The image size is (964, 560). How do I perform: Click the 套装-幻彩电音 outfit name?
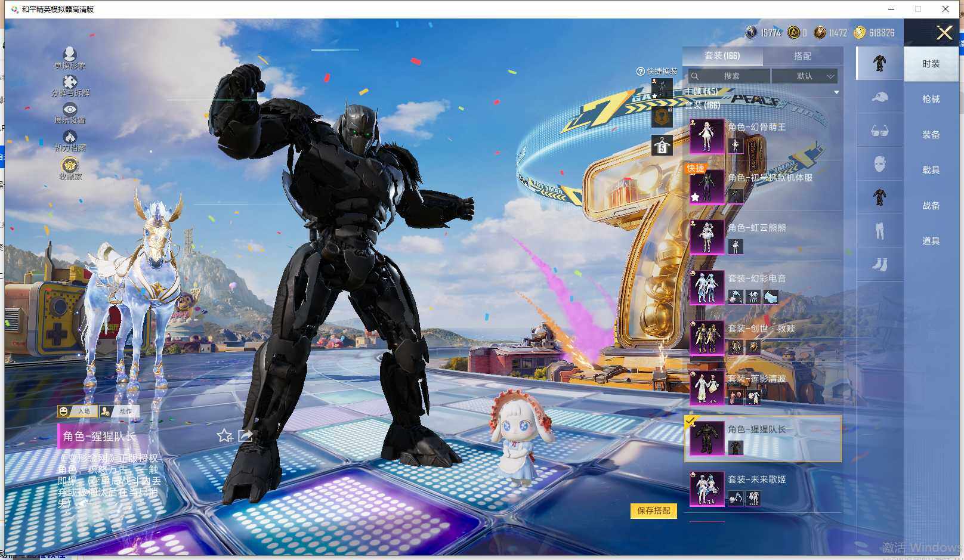coord(756,279)
